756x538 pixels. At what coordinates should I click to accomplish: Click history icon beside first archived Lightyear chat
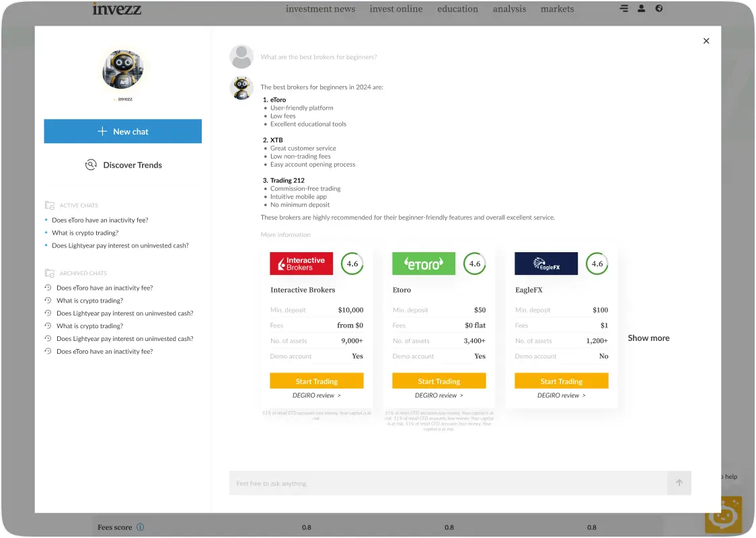(48, 313)
